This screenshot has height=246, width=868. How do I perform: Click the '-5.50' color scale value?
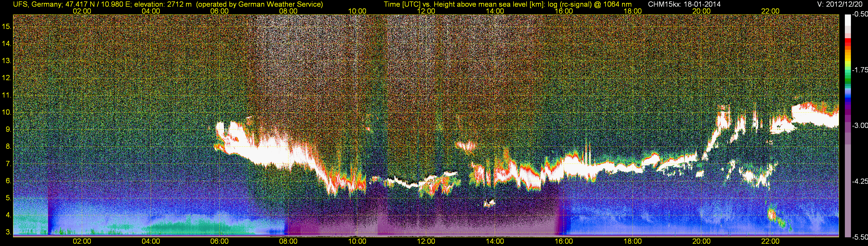coord(860,237)
